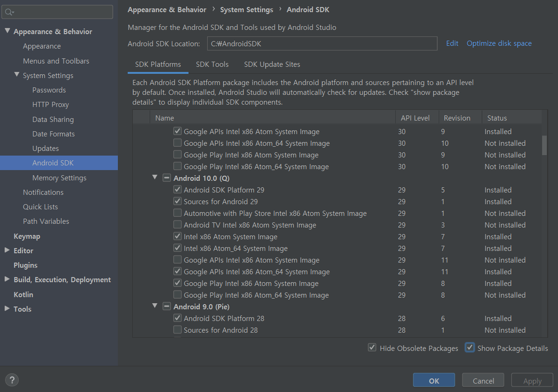Open Quick Lists settings
This screenshot has height=392, width=558.
(x=40, y=207)
